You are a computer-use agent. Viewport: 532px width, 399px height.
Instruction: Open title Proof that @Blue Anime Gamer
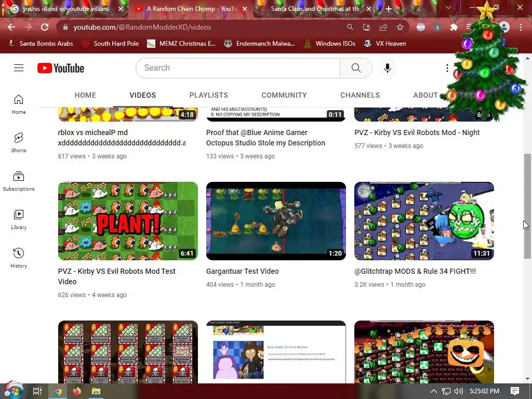point(265,138)
